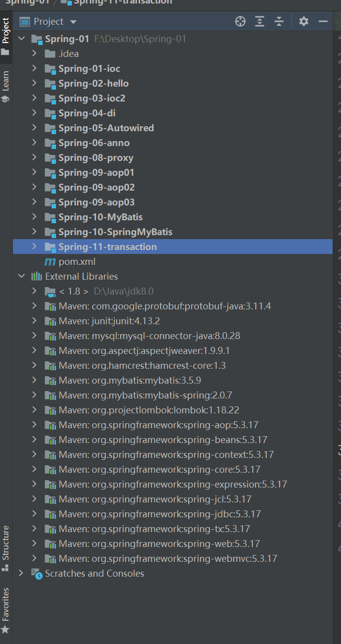Click the Expand All icon in Project toolbar
The image size is (341, 644).
(260, 21)
